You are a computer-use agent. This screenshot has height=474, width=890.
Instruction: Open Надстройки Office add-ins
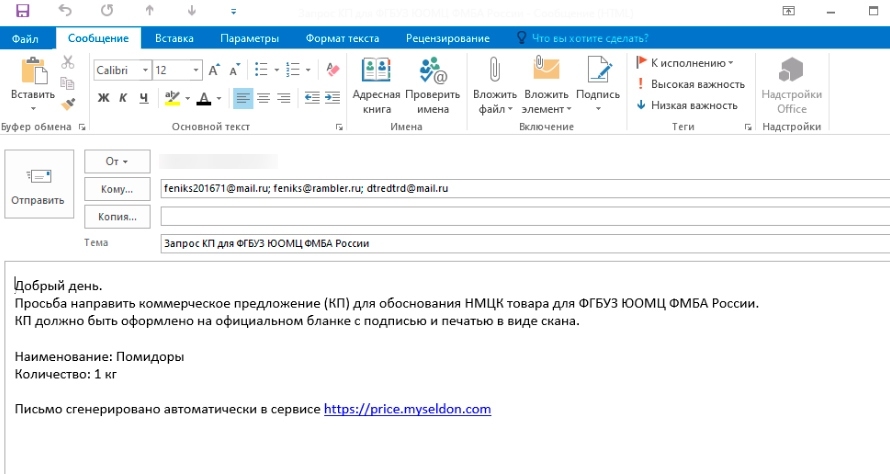tap(791, 85)
